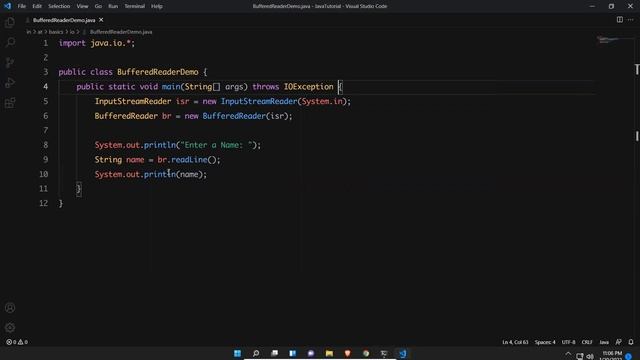
Task: Open the View menu
Action: [82, 6]
